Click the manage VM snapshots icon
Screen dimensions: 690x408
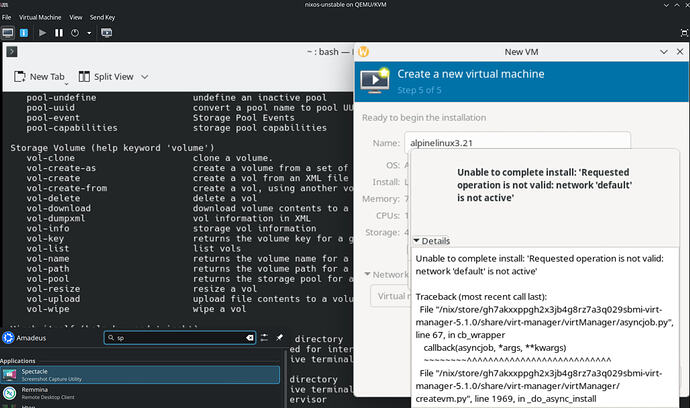[106, 33]
